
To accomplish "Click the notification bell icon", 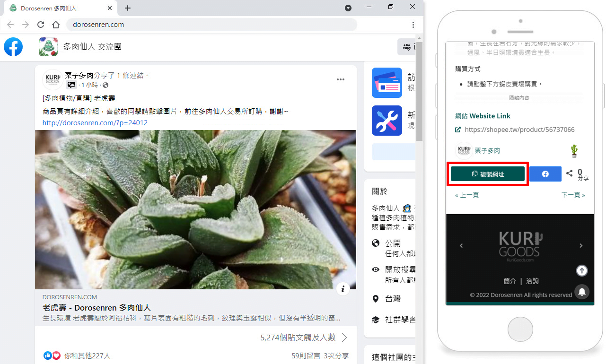I will click(x=582, y=291).
